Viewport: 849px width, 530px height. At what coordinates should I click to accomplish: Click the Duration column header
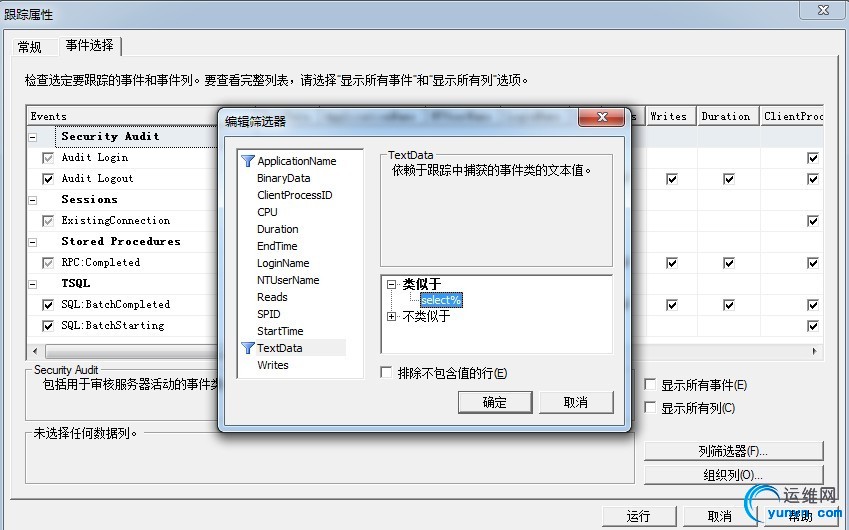pyautogui.click(x=728, y=116)
